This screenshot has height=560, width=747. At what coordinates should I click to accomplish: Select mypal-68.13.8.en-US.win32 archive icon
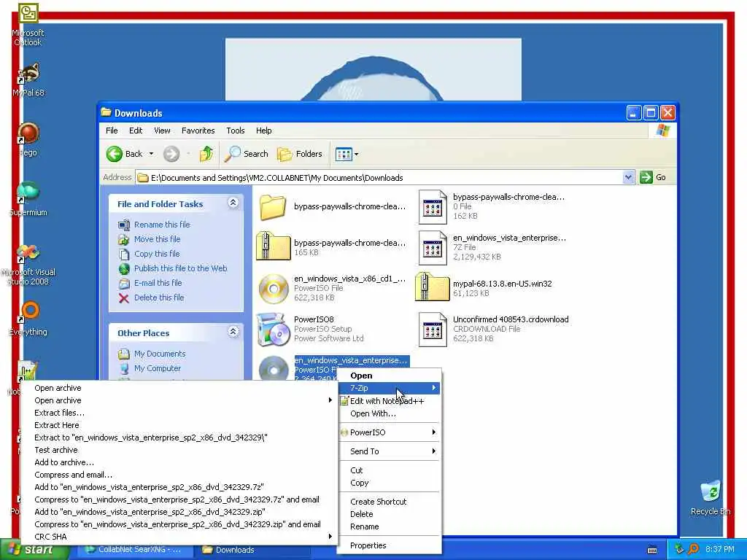pyautogui.click(x=433, y=287)
